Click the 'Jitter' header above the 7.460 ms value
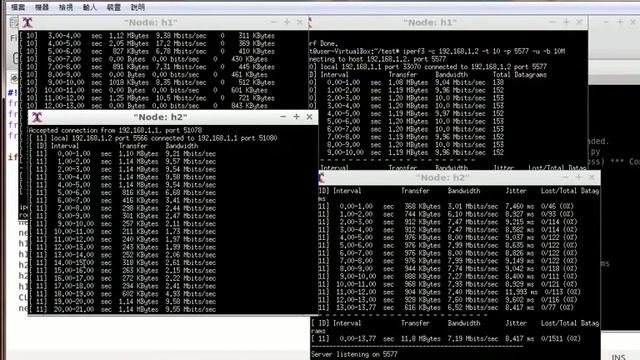The width and height of the screenshot is (640, 360). 516,191
